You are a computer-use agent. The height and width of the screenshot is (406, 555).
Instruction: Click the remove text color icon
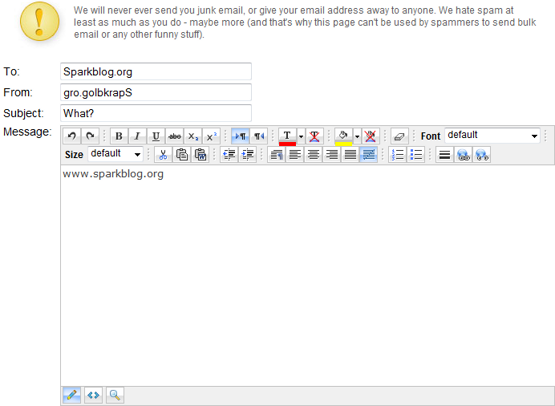click(314, 136)
